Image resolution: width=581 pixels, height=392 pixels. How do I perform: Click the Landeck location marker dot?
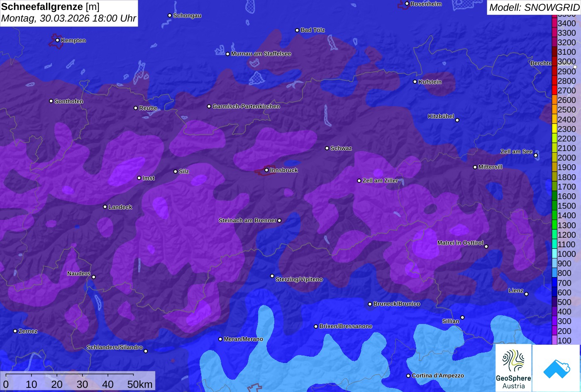(105, 207)
